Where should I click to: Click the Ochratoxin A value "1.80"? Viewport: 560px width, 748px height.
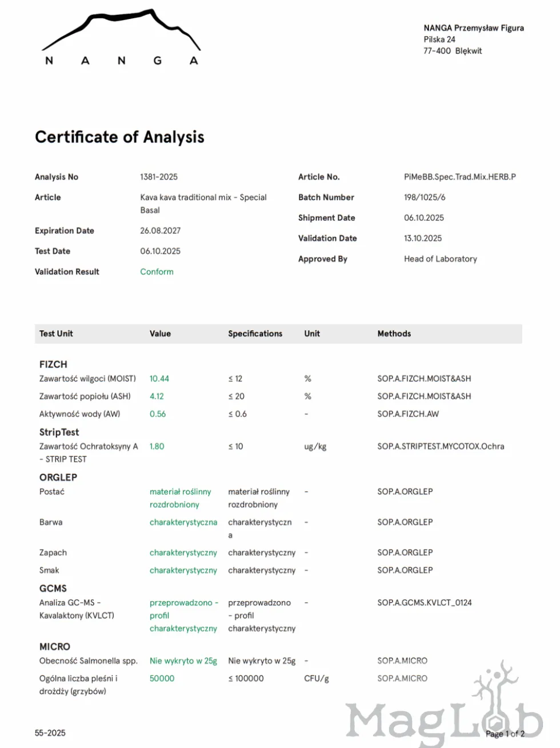click(157, 447)
